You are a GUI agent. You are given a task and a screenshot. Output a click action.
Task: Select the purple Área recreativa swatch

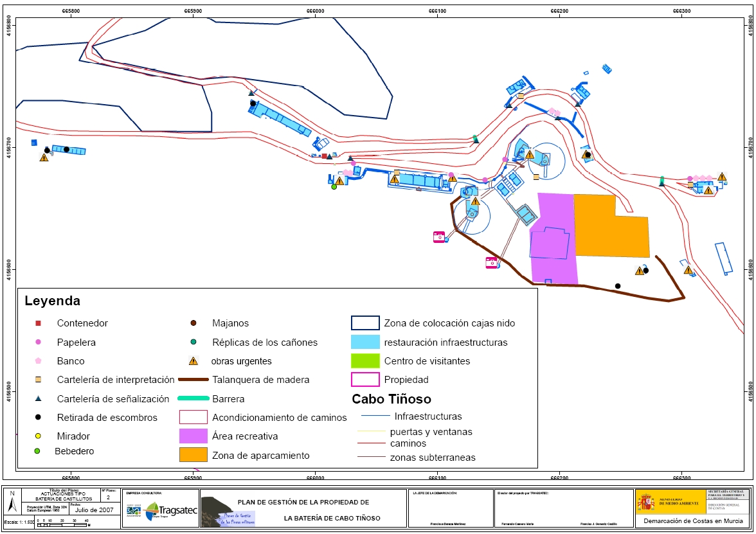tap(193, 436)
